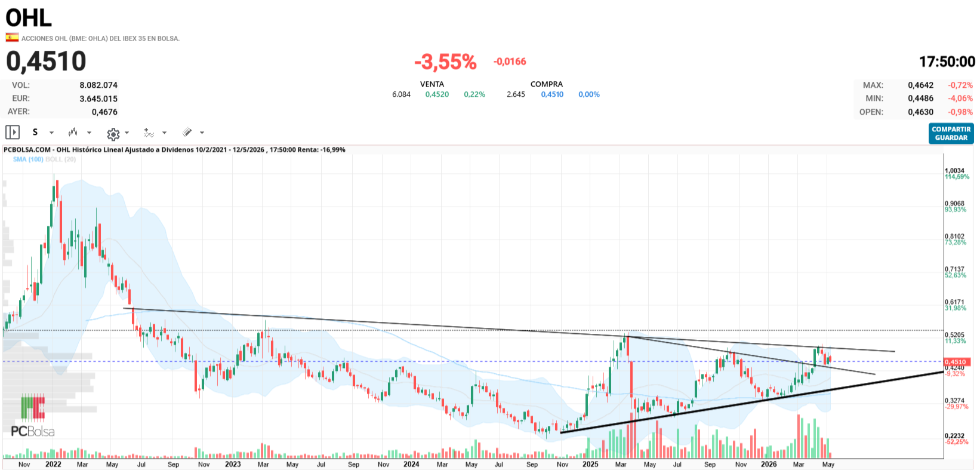Expand the chart type dropdown arrow
Image resolution: width=980 pixels, height=470 pixels.
pos(90,133)
